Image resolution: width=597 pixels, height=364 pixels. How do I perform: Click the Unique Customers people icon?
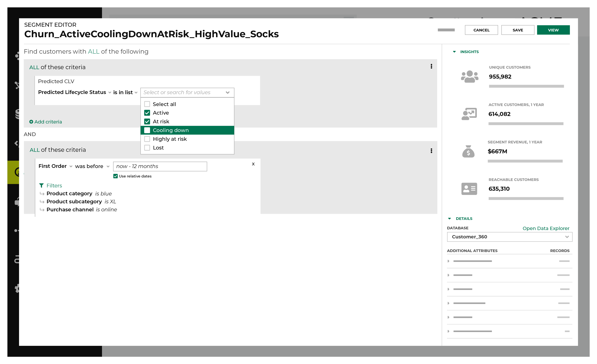pyautogui.click(x=469, y=77)
